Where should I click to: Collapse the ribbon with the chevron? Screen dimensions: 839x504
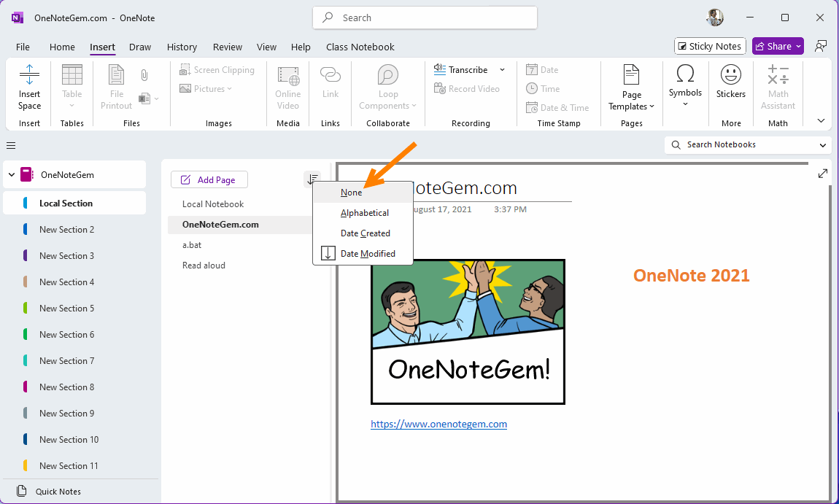(x=821, y=121)
